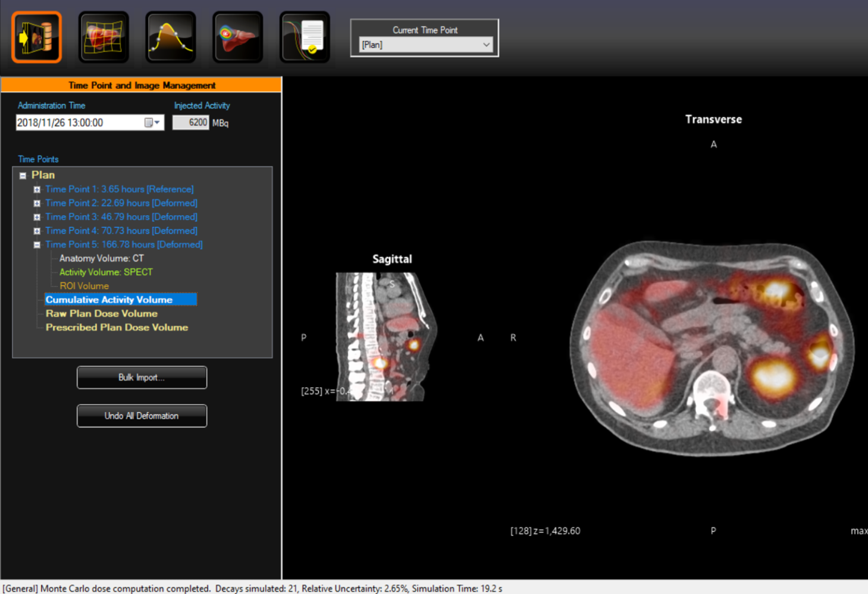This screenshot has height=594, width=868.
Task: Select the Prescribed Plan Dose Volume item
Action: click(x=117, y=327)
